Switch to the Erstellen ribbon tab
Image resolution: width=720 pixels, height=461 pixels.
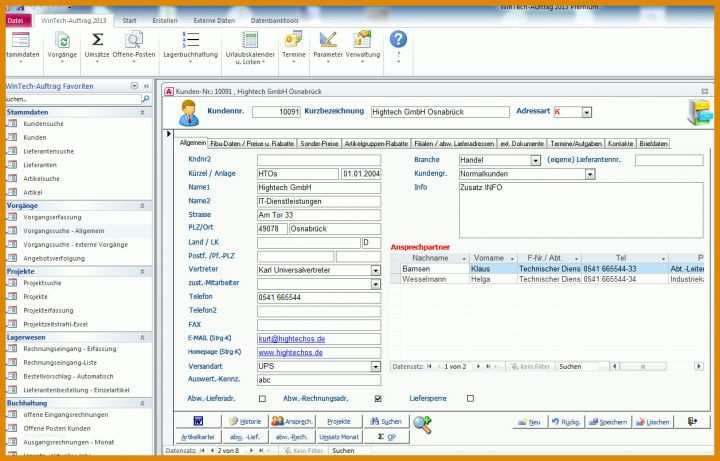(165, 21)
